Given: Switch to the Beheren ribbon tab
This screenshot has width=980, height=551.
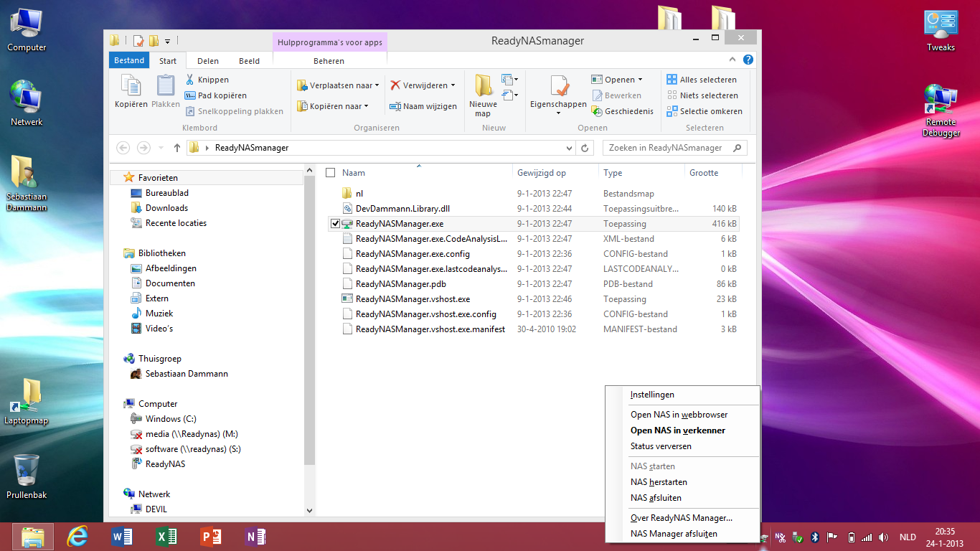Looking at the screenshot, I should click(x=329, y=61).
